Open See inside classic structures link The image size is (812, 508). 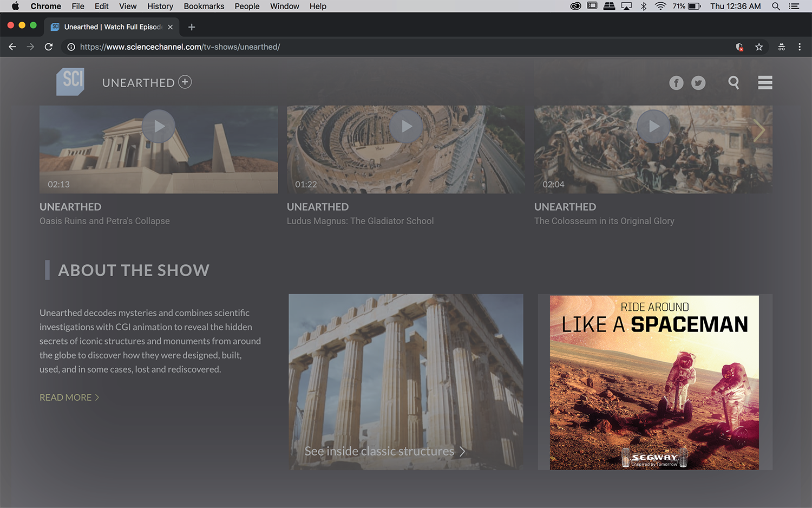click(384, 451)
